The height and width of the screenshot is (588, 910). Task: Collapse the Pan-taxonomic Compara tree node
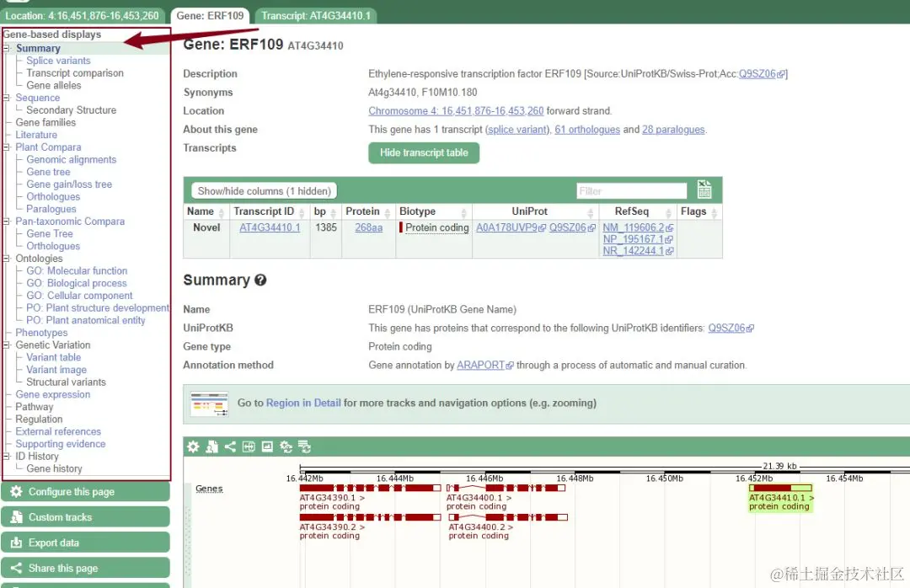pyautogui.click(x=7, y=222)
